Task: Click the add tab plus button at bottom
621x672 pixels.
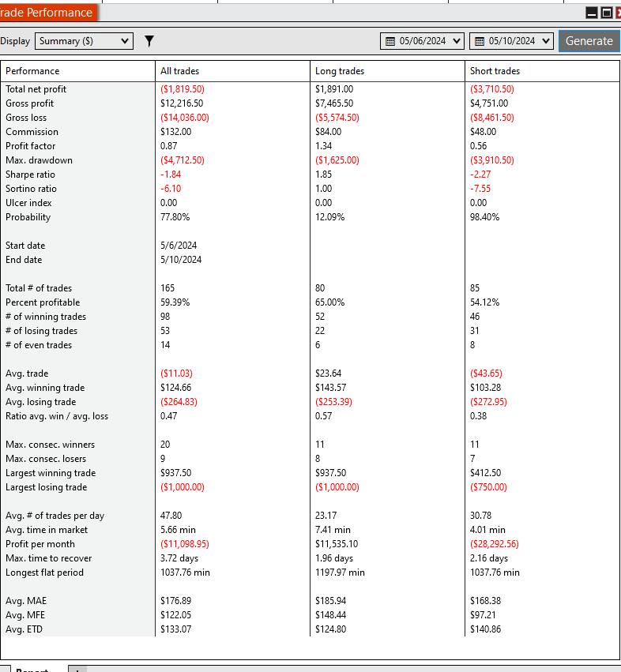Action: tap(77, 669)
